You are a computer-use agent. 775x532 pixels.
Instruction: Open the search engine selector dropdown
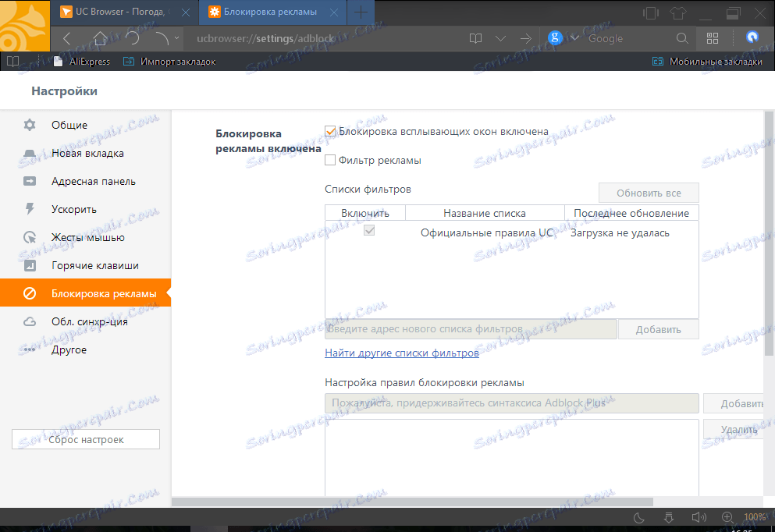574,38
